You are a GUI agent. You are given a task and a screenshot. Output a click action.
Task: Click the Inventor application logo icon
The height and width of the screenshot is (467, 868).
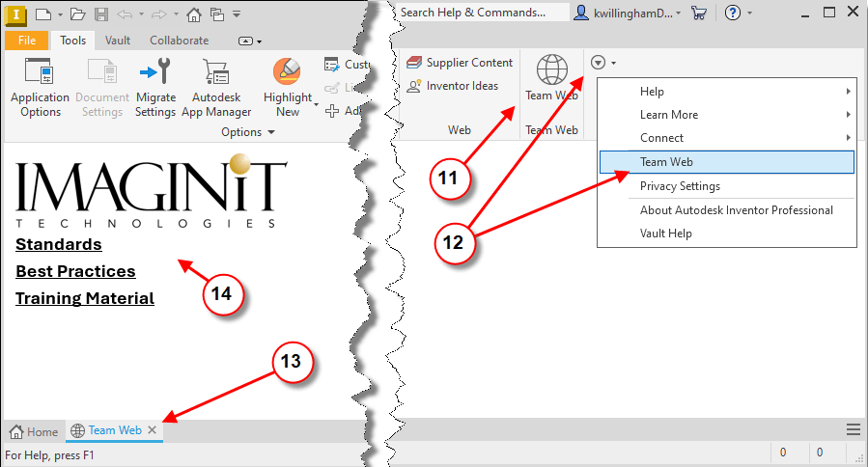pyautogui.click(x=15, y=14)
